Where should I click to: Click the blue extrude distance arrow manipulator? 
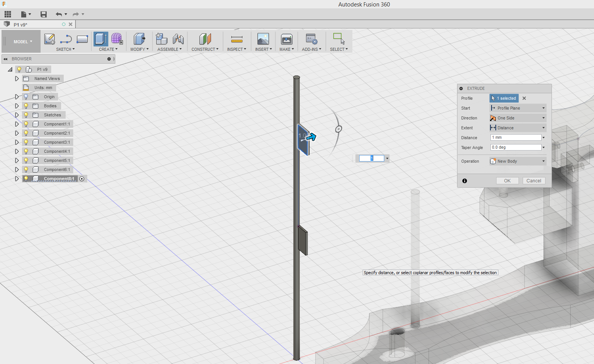(311, 137)
